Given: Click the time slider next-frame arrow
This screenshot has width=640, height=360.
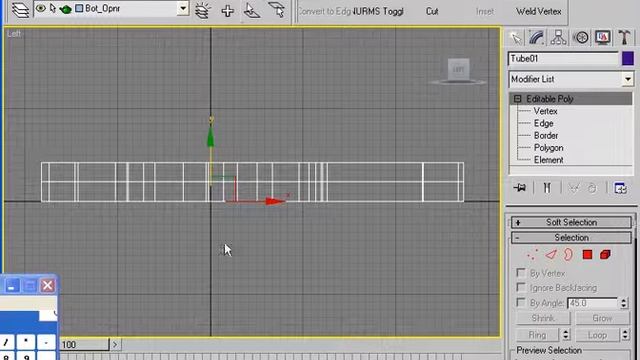Looking at the screenshot, I should 115,344.
